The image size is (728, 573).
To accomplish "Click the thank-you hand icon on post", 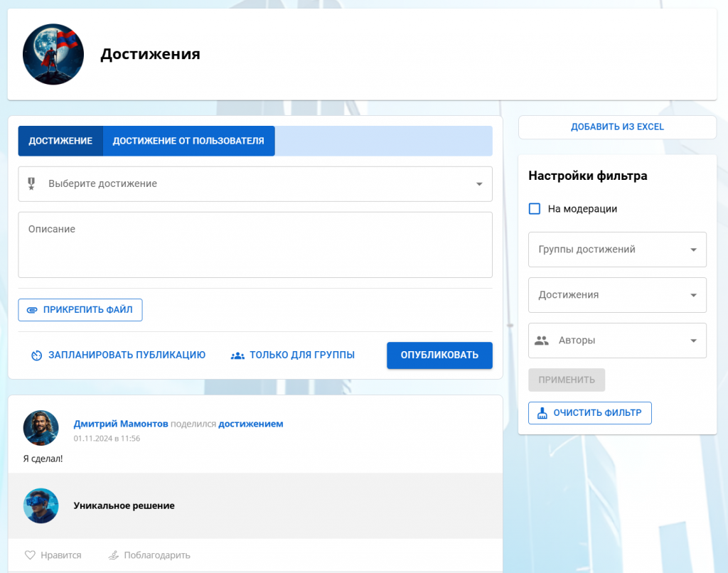I will click(113, 555).
